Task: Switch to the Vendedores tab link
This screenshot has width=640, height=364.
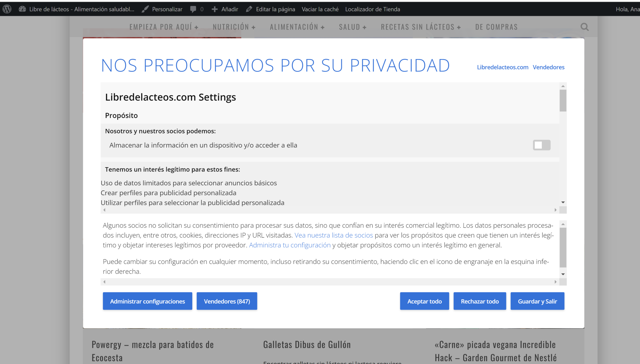Action: [x=549, y=67]
